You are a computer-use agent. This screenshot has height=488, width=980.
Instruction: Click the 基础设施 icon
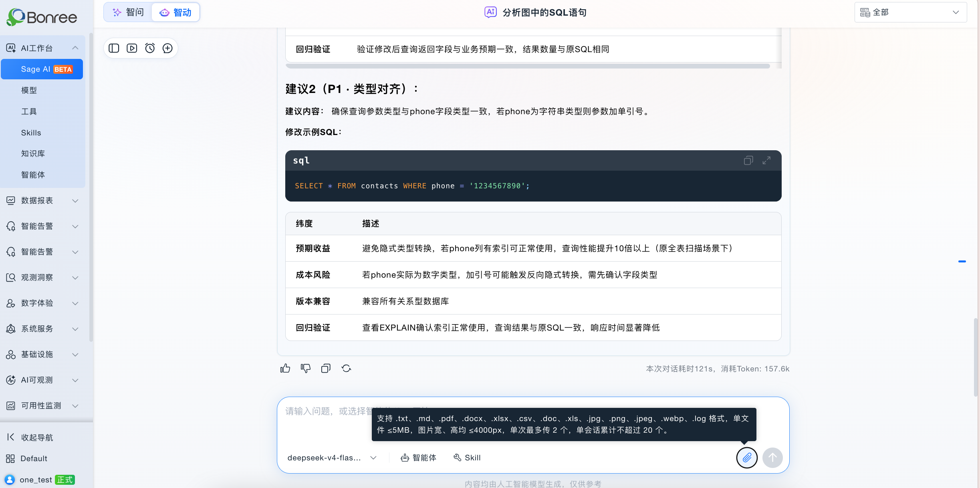click(x=11, y=354)
